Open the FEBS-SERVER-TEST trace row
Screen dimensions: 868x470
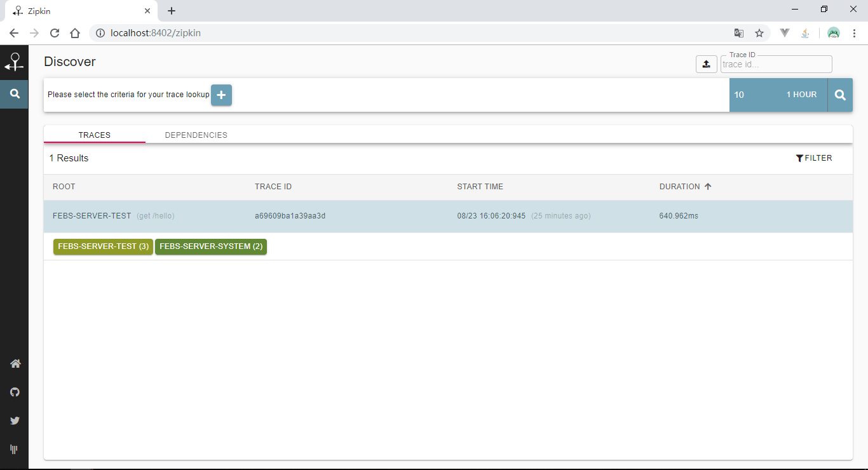448,216
